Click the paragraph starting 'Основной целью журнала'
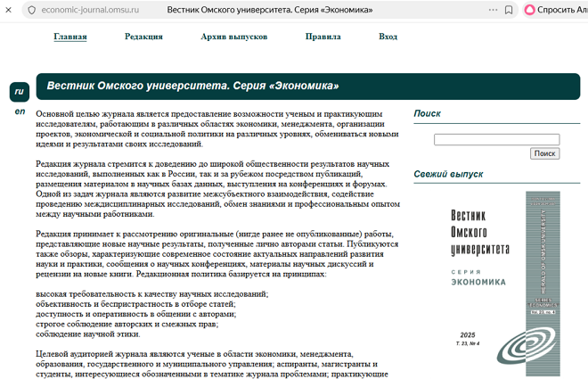The width and height of the screenshot is (588, 379). click(217, 128)
